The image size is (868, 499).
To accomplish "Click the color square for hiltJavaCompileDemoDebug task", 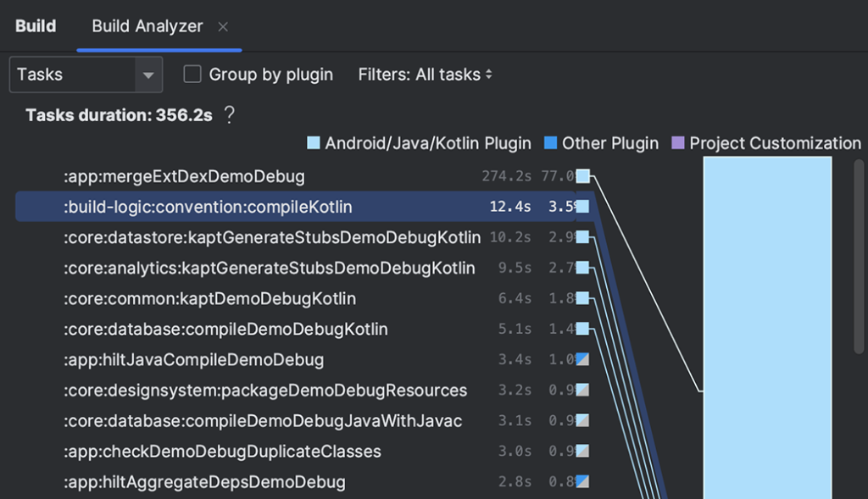I will point(582,359).
